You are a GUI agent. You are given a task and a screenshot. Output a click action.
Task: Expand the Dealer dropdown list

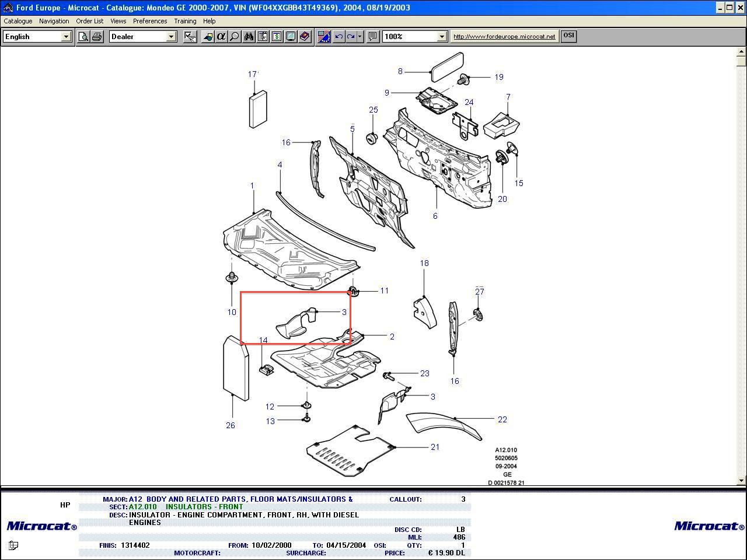pos(171,37)
